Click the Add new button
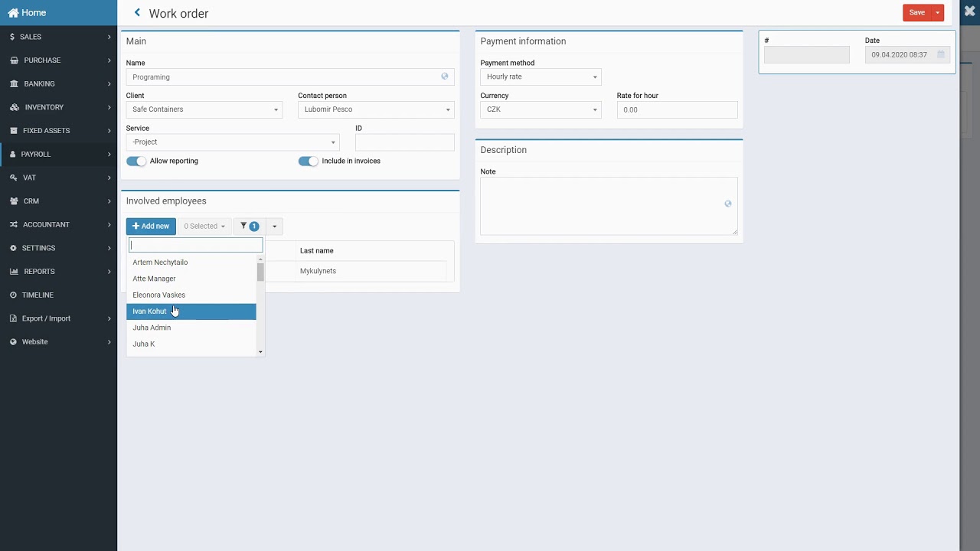Image resolution: width=980 pixels, height=551 pixels. click(151, 227)
